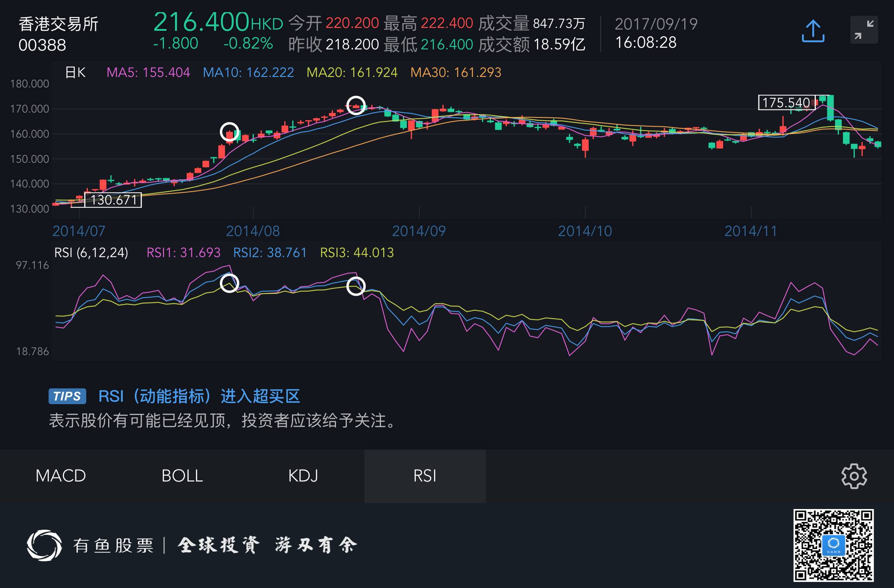Viewport: 894px width, 588px height.
Task: Click the MA5: 155.404 legend
Action: 148,72
